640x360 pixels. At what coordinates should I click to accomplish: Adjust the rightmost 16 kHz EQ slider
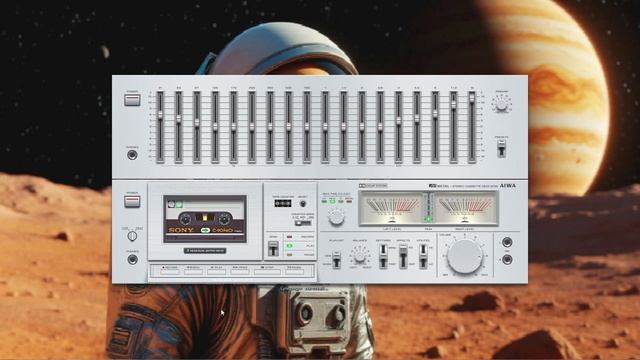tap(472, 127)
